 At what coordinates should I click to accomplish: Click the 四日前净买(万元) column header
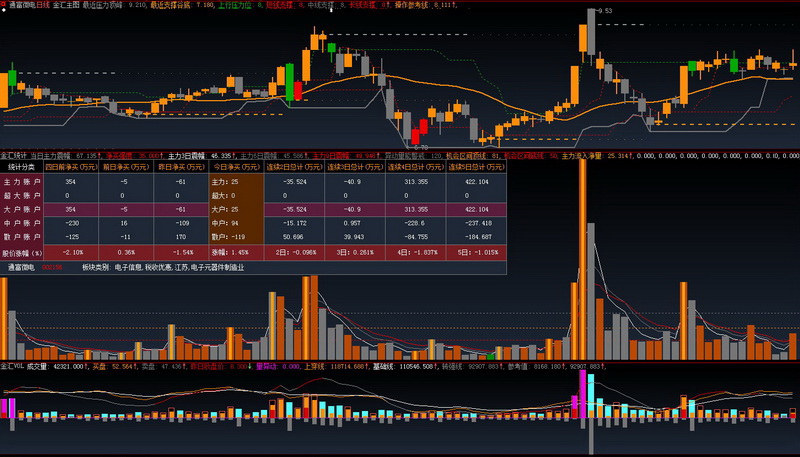(71, 167)
